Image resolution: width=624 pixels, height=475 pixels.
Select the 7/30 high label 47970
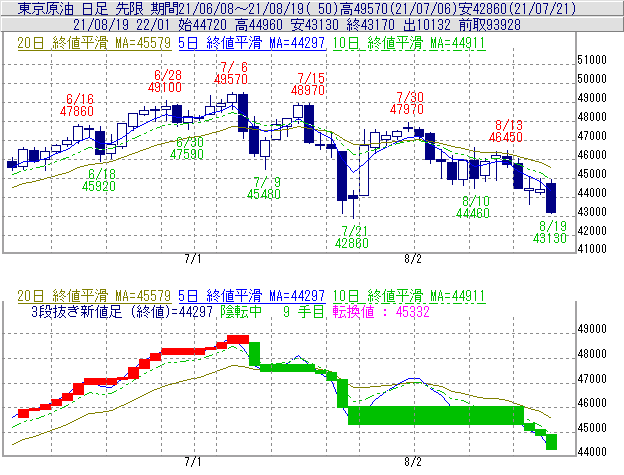tap(407, 108)
